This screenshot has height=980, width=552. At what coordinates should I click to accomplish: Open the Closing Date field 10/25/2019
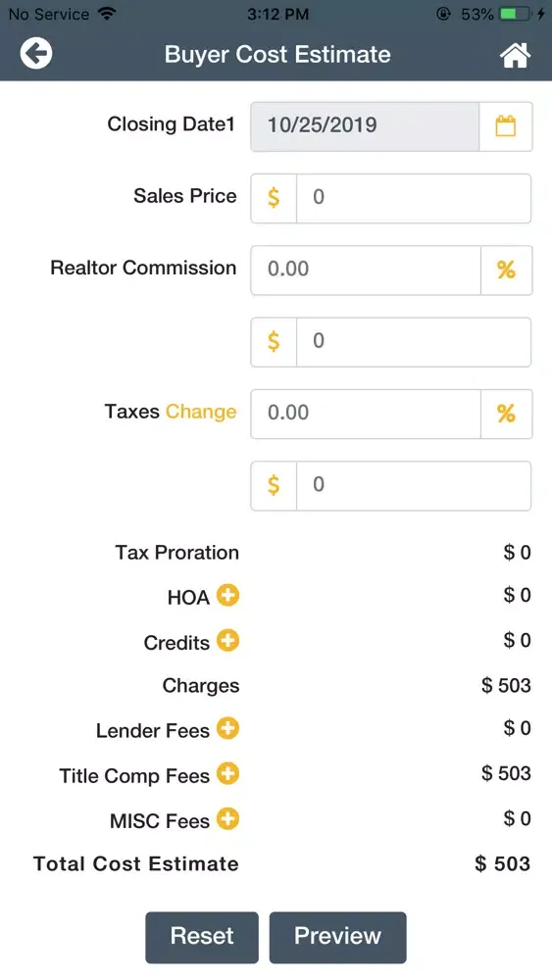[x=365, y=126]
